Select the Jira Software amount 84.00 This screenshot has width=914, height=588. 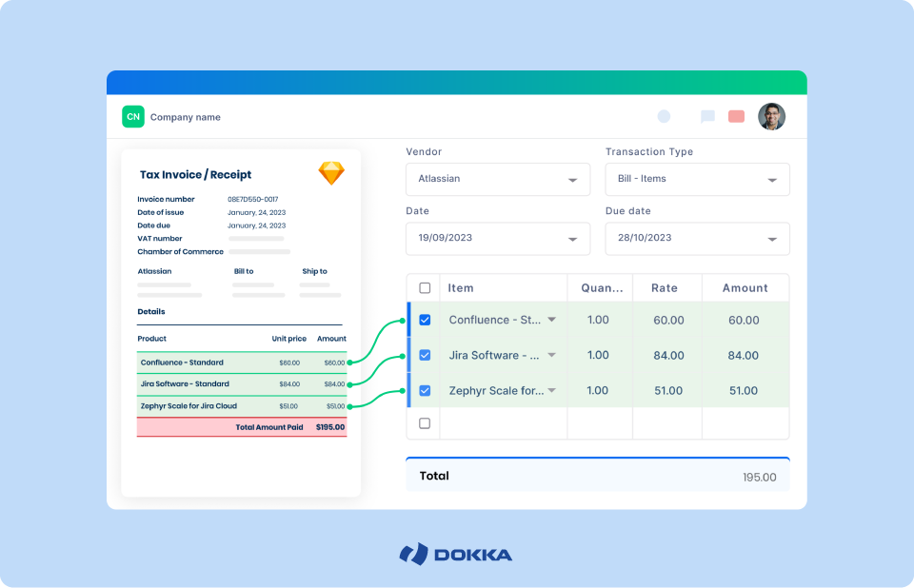point(744,356)
